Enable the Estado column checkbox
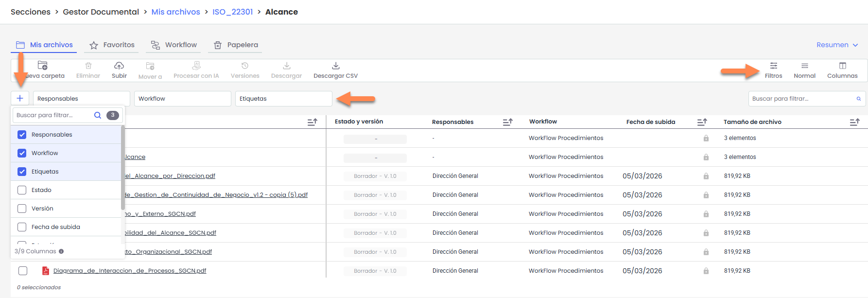The height and width of the screenshot is (298, 868). 22,190
